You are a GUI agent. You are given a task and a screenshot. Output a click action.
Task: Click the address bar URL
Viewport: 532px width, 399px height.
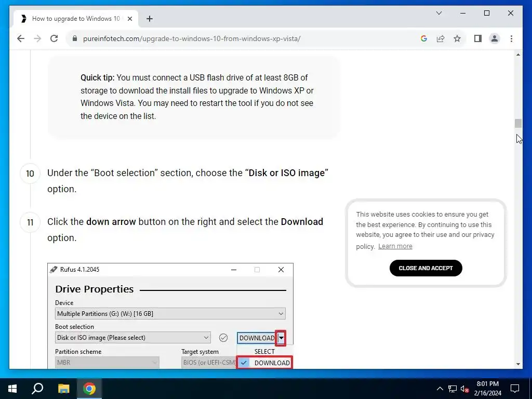pyautogui.click(x=192, y=38)
